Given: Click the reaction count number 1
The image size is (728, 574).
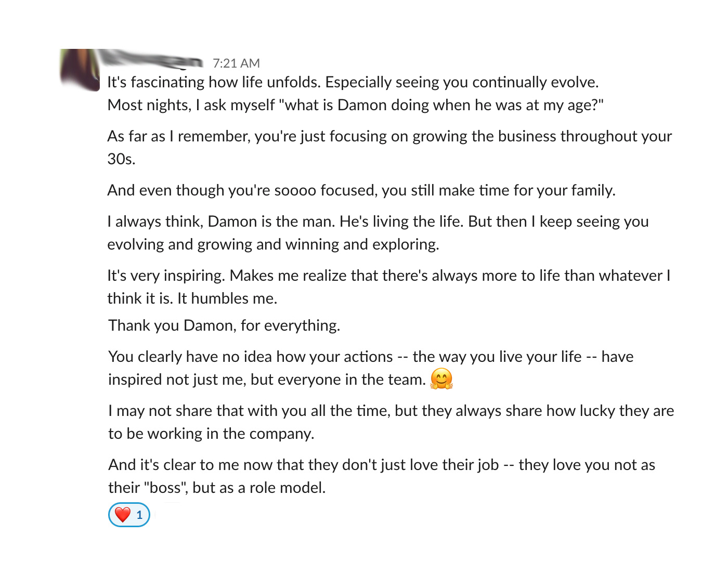Looking at the screenshot, I should [139, 515].
